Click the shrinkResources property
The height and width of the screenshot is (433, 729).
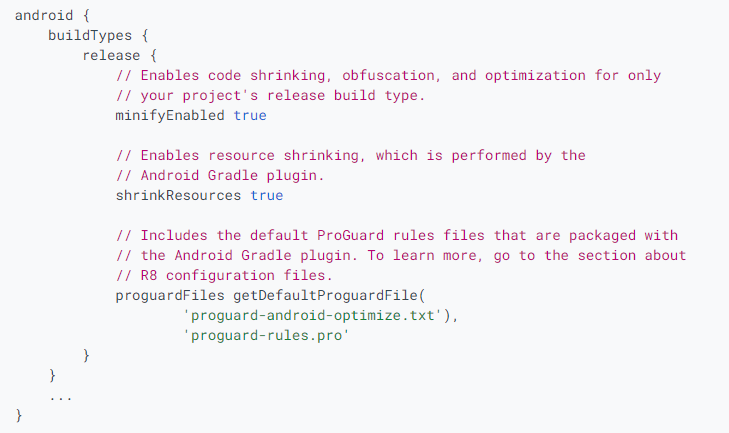tap(178, 195)
